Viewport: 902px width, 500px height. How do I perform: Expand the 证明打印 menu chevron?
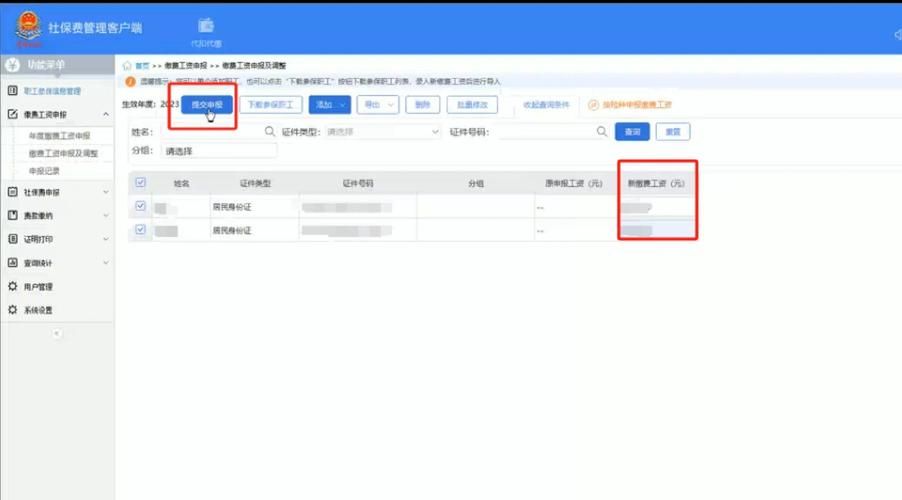pos(106,239)
